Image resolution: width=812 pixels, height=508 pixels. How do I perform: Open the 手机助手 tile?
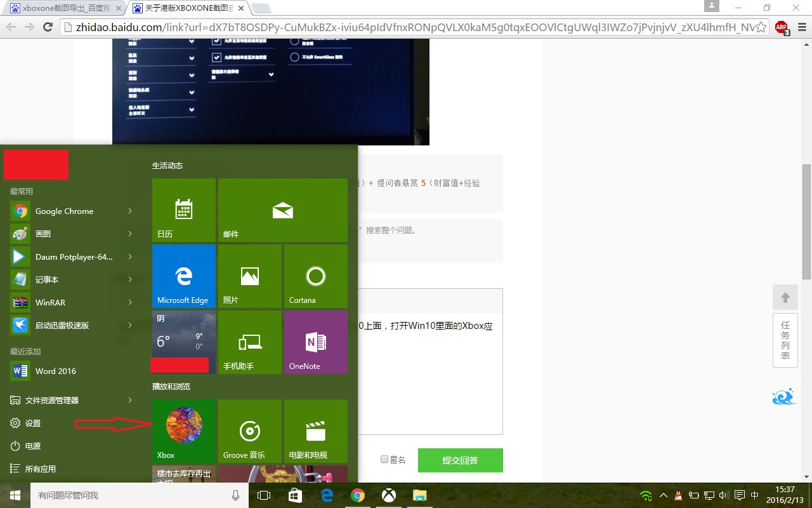pyautogui.click(x=250, y=342)
